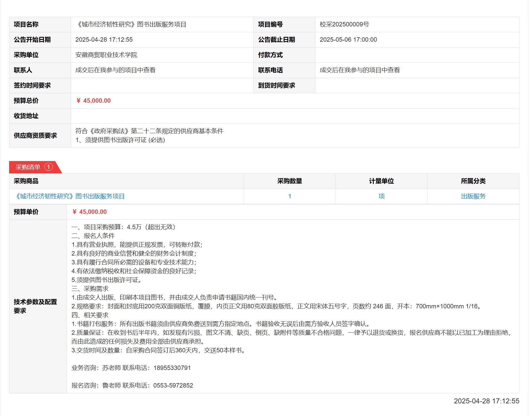This screenshot has width=532, height=416.
Task: Click the project title in the 项目名称 row
Action: click(131, 24)
